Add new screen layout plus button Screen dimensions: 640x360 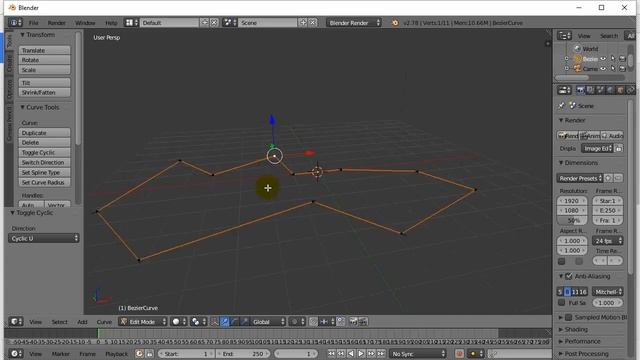pos(204,22)
